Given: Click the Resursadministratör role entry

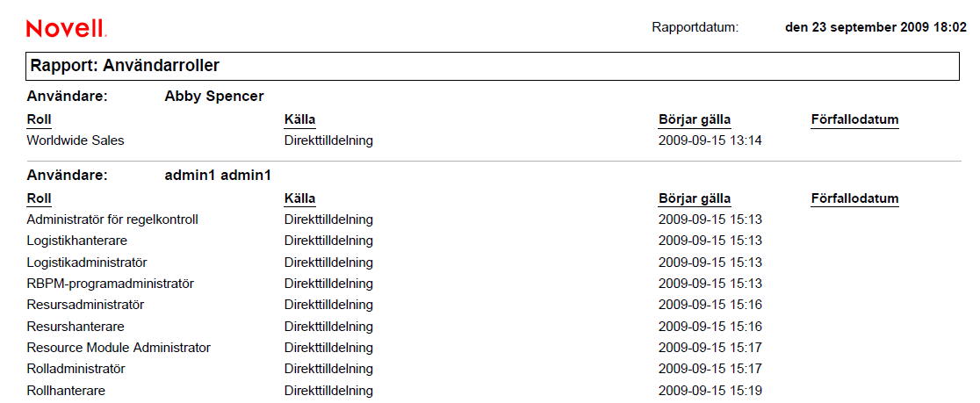Looking at the screenshot, I should pyautogui.click(x=85, y=305).
